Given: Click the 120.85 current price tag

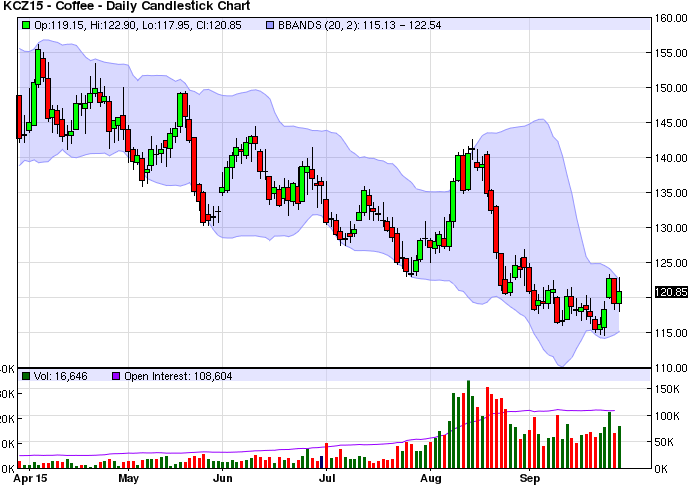Looking at the screenshot, I should [669, 293].
